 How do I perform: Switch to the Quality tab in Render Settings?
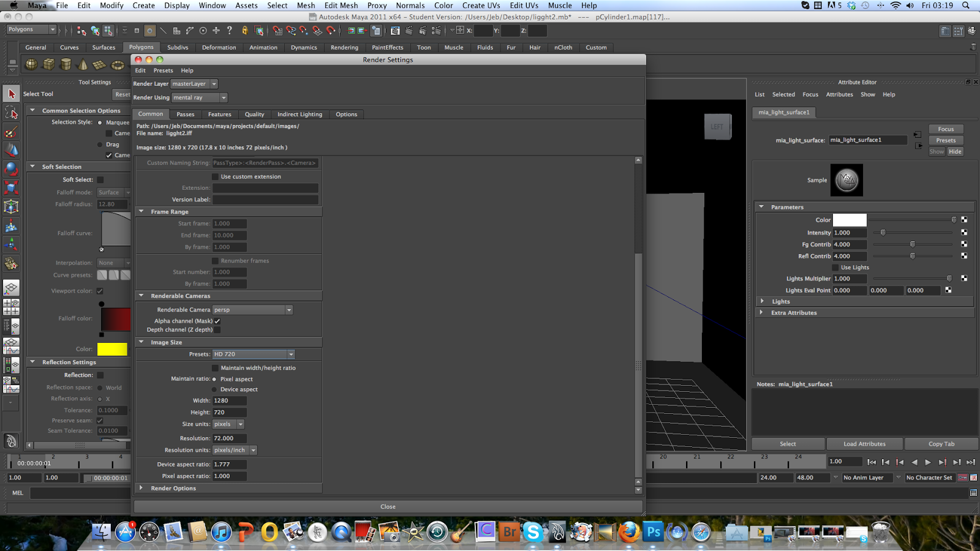pyautogui.click(x=254, y=114)
